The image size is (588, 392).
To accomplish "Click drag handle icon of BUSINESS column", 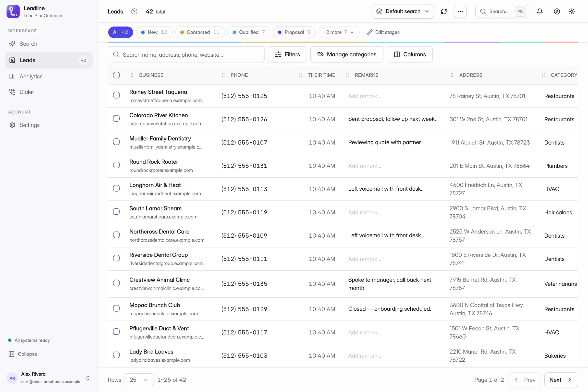I will click(132, 75).
